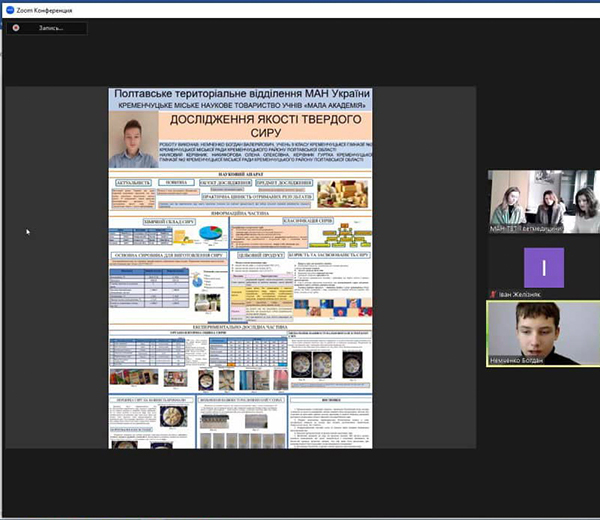Click the heading 'Полтавське територіальне відділення МАН України'
The width and height of the screenshot is (600, 520).
tap(242, 94)
